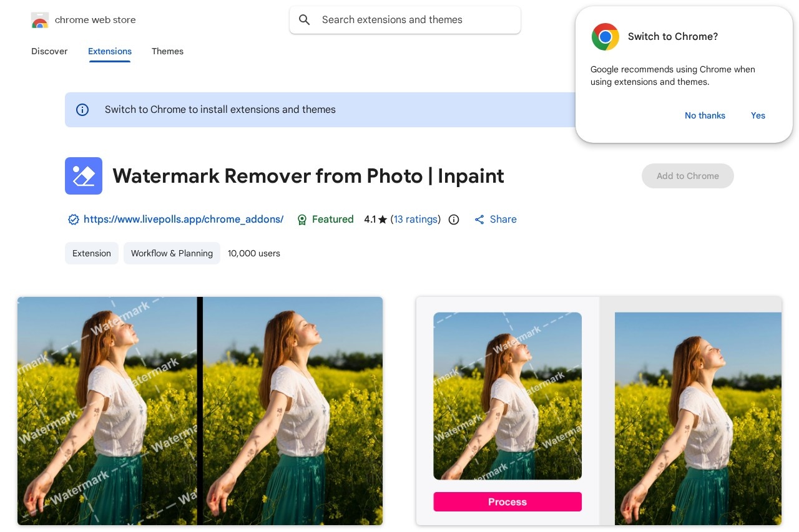The image size is (799, 532).
Task: Open the Themes tab
Action: coord(167,51)
